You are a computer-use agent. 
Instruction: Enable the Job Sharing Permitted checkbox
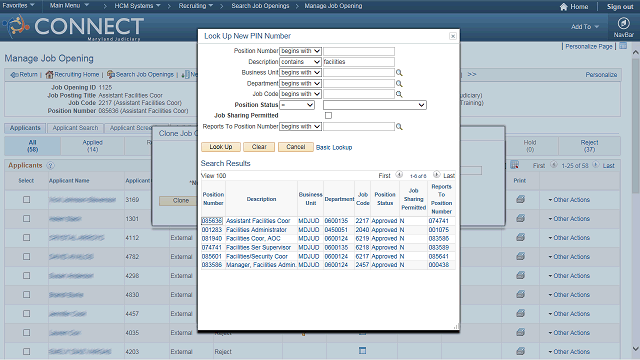pos(328,116)
